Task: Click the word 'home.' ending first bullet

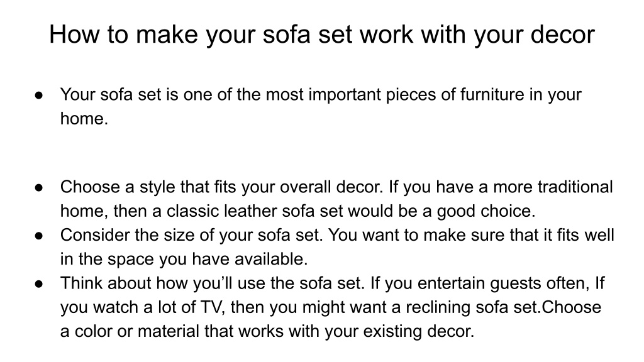Action: point(84,119)
